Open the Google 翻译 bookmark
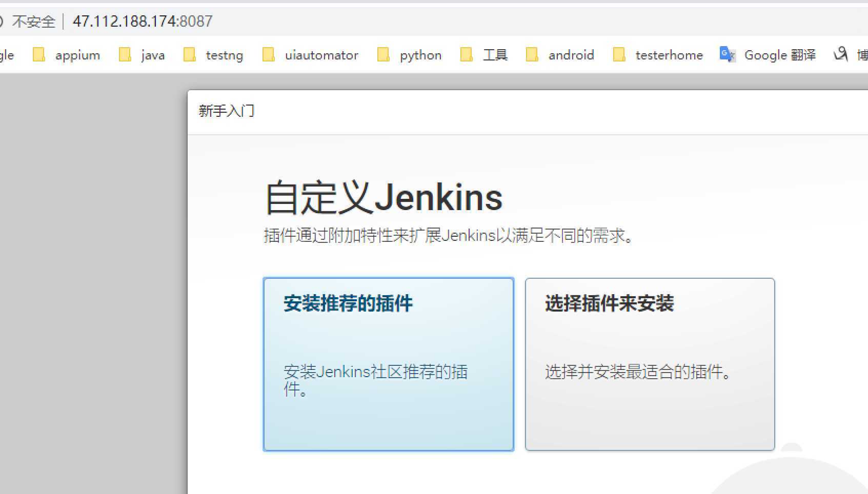The height and width of the screenshot is (494, 868). point(768,55)
